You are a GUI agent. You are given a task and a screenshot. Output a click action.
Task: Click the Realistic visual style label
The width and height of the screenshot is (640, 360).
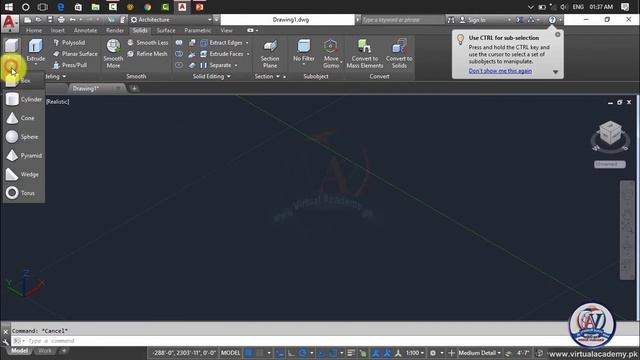(x=58, y=102)
